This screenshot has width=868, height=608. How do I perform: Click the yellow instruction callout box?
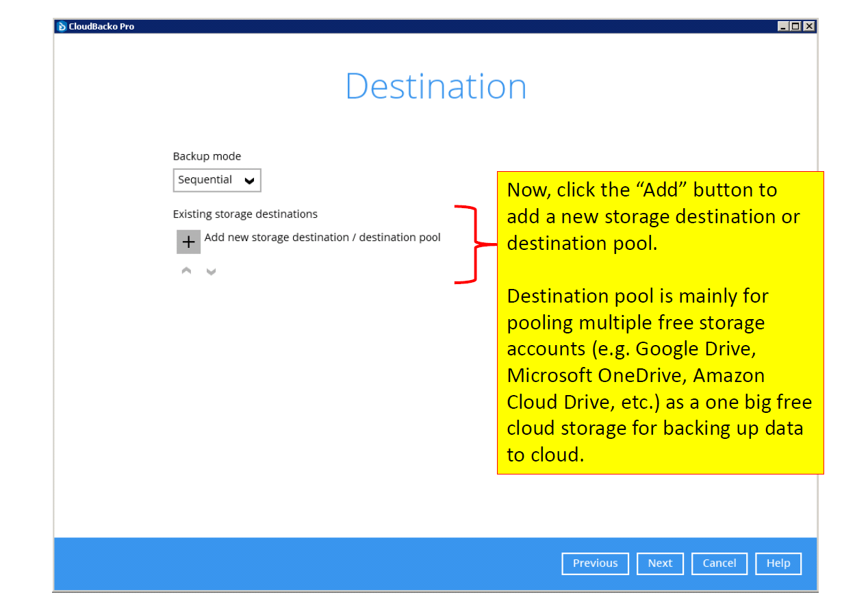[659, 322]
